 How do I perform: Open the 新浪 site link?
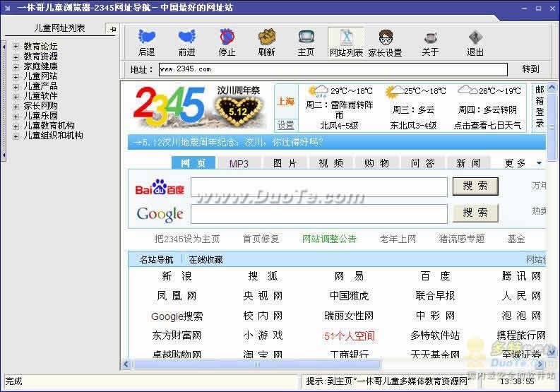(x=177, y=276)
